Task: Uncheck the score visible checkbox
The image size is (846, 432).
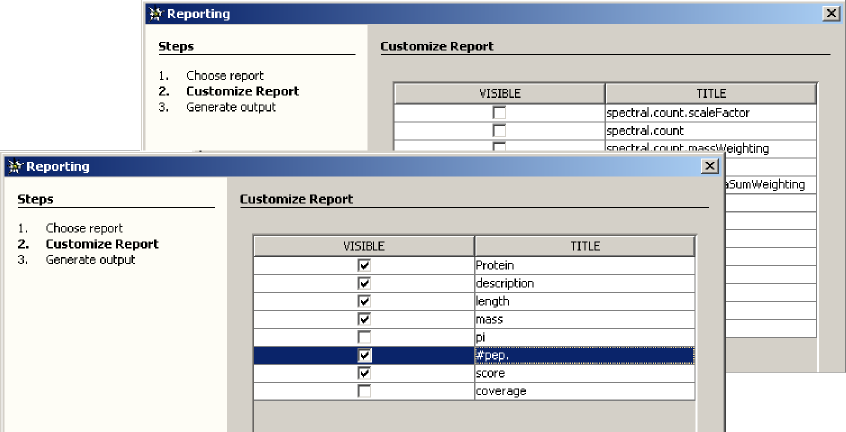Action: pos(364,373)
